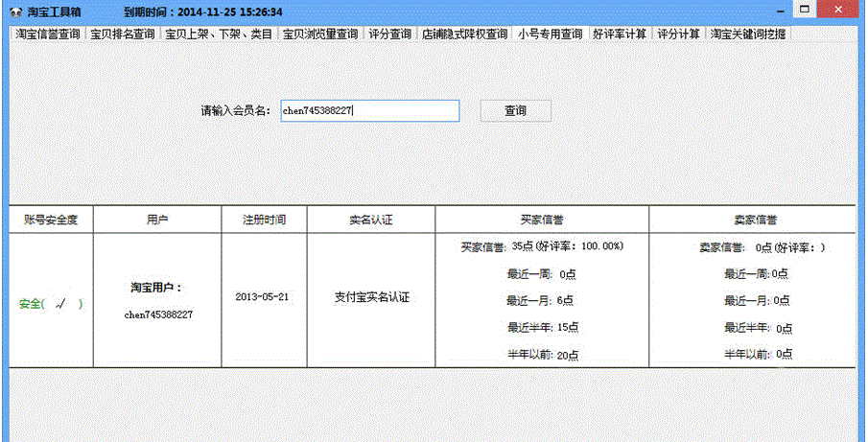Click seller 半年以前: 0点 entry
This screenshot has height=442, width=868.
(x=758, y=354)
